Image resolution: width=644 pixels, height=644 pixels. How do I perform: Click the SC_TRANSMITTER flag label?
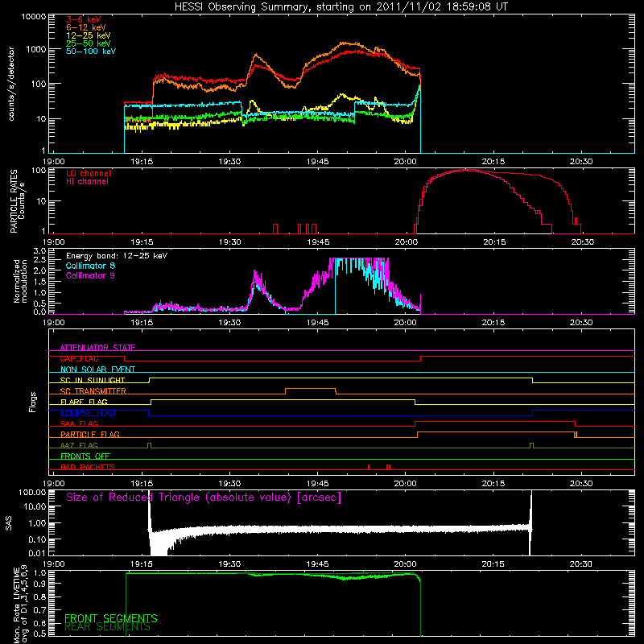point(93,390)
